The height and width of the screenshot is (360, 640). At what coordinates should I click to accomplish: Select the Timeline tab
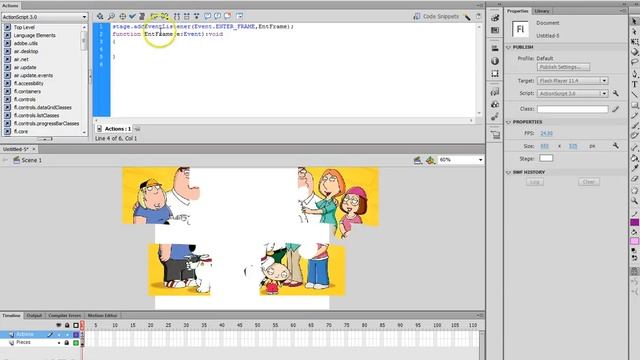click(11, 316)
